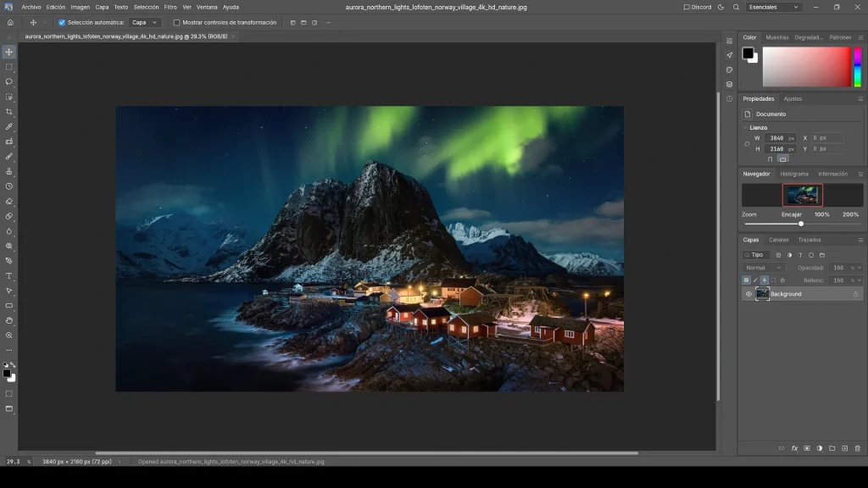
Task: Uncheck Selección automática checkbox
Action: [x=62, y=23]
